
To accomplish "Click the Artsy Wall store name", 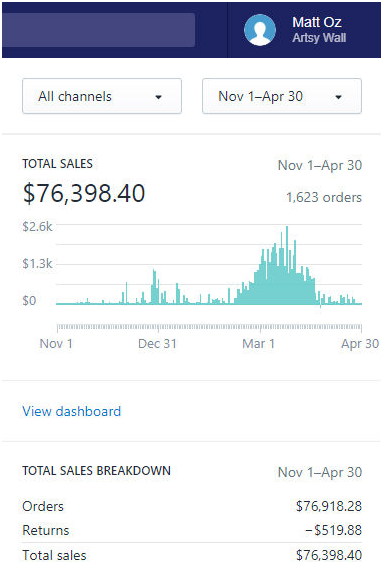I will (x=319, y=38).
